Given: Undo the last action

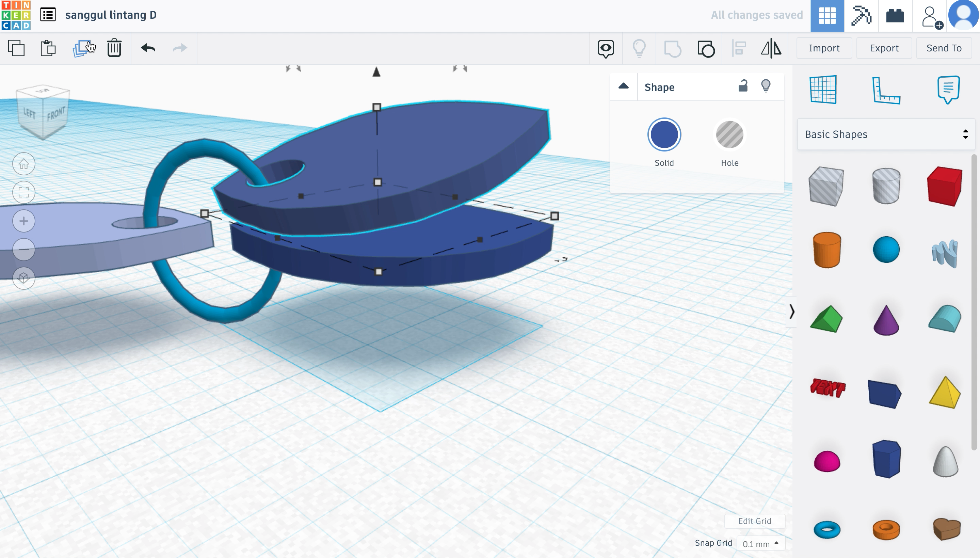Looking at the screenshot, I should point(148,48).
